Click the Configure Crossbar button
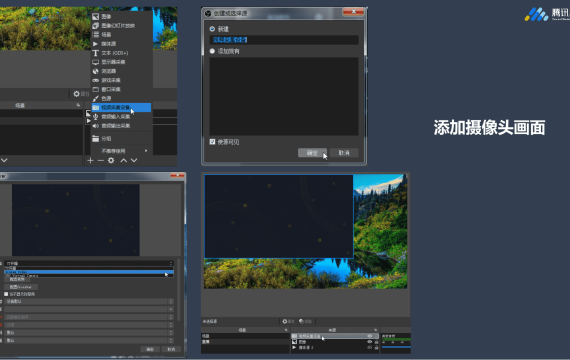The height and width of the screenshot is (360, 570). coord(21,287)
